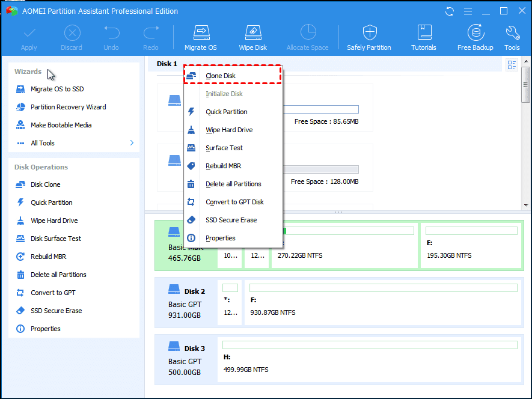Click the scroll up arrow of the disk list

(526, 61)
